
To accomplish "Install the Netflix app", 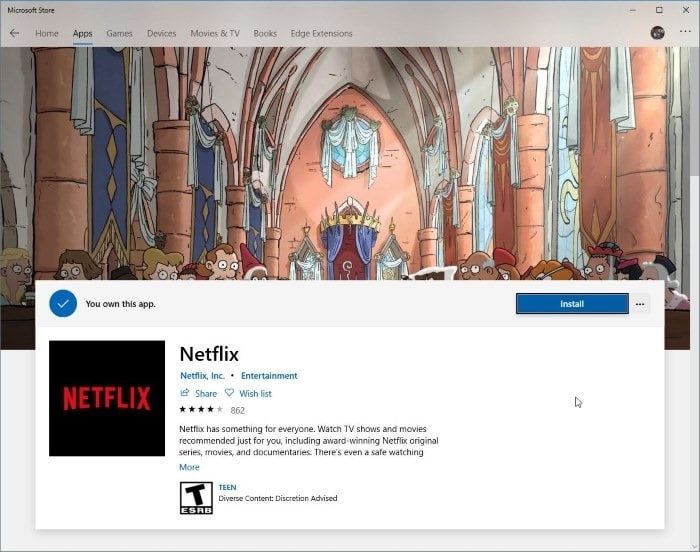I will pos(572,304).
